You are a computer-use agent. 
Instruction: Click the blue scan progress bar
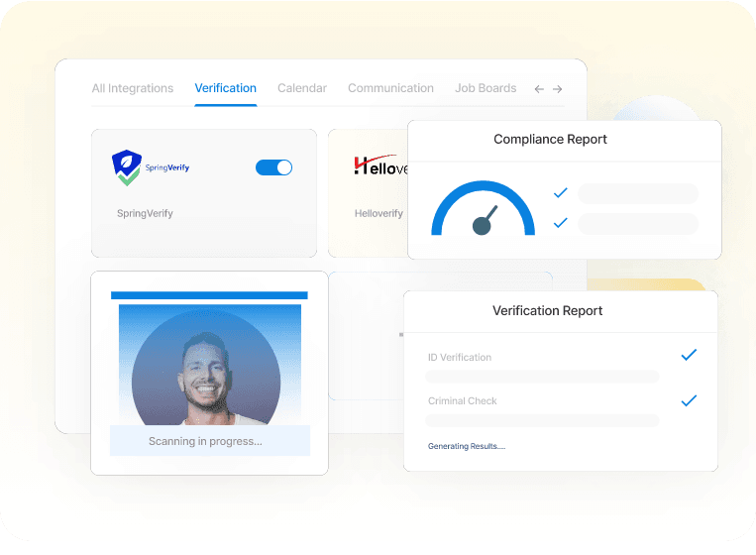209,295
